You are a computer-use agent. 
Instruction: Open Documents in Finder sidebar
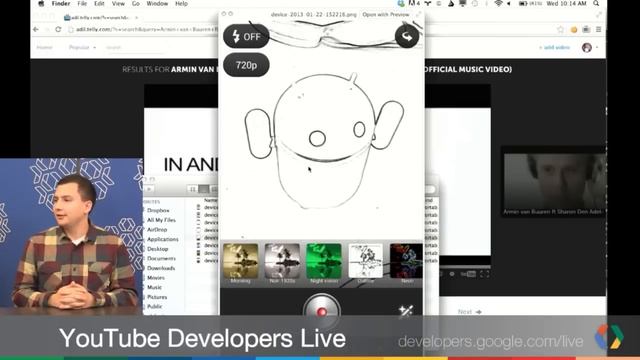161,259
